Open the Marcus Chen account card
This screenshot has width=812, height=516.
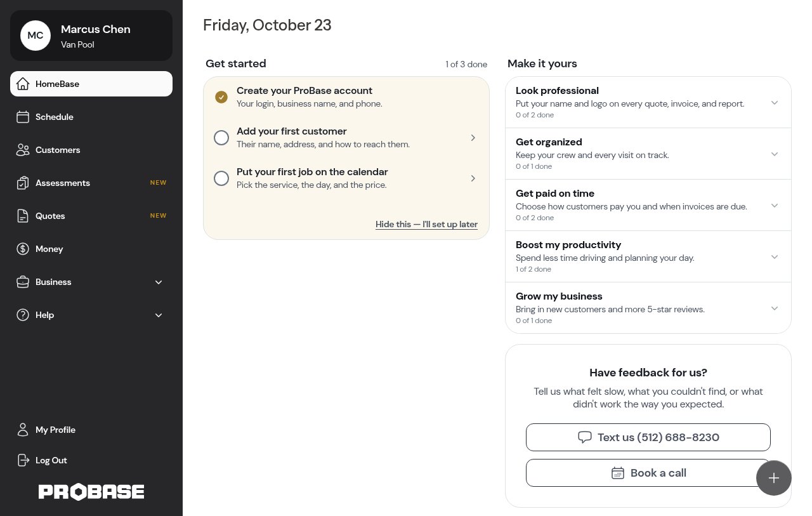pos(91,36)
